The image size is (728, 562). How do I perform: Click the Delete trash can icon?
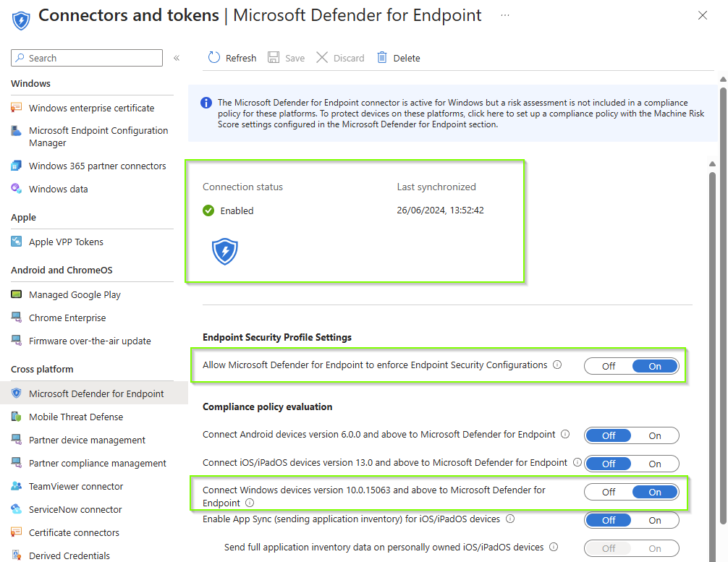pyautogui.click(x=381, y=58)
